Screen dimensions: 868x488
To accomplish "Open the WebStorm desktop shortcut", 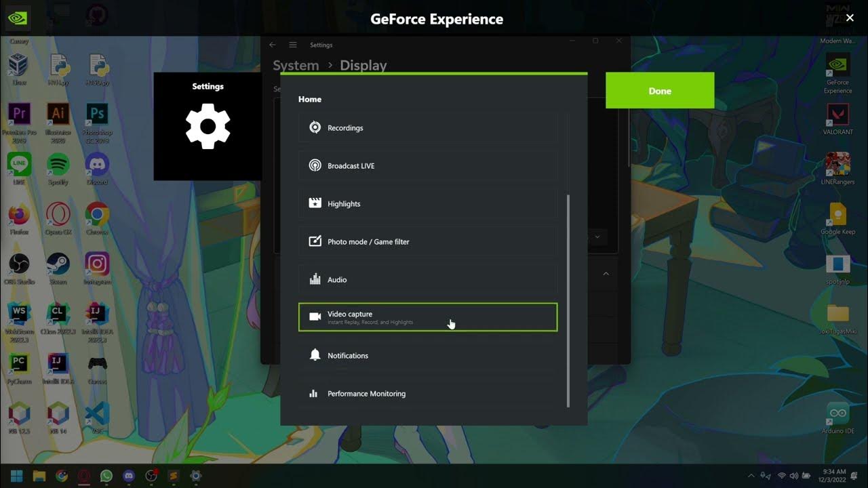I will click(19, 322).
